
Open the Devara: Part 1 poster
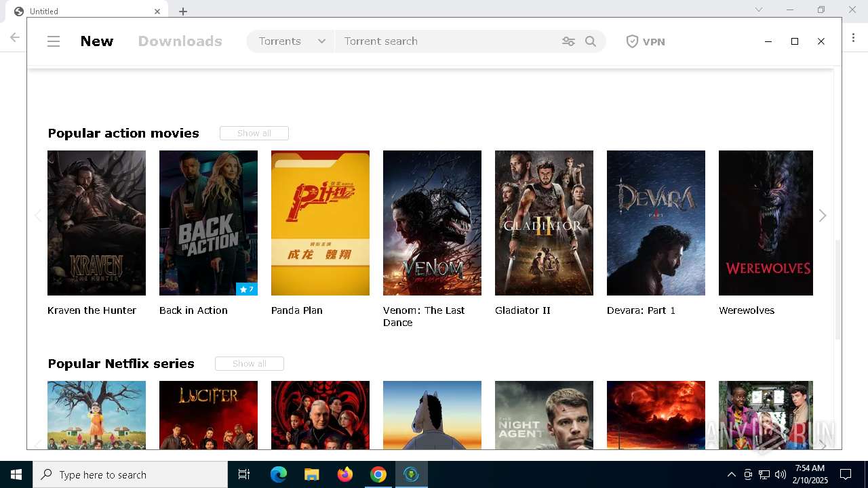656,223
